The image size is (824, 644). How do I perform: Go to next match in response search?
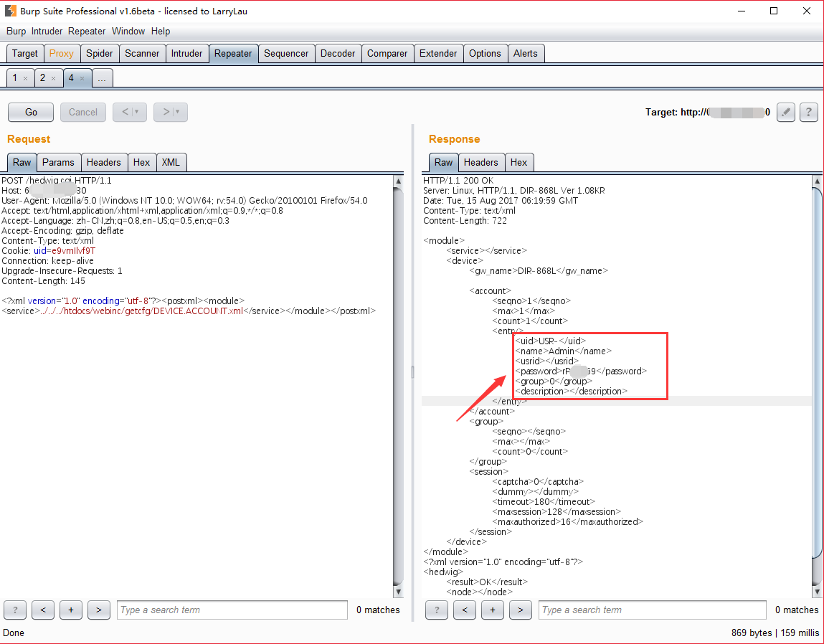coord(520,610)
